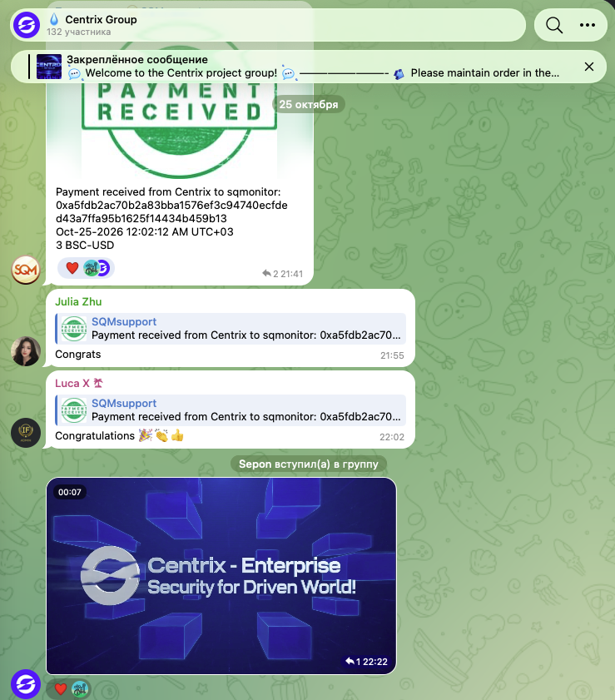The image size is (615, 700).
Task: Play the Centrix Enterprise video
Action: click(221, 576)
